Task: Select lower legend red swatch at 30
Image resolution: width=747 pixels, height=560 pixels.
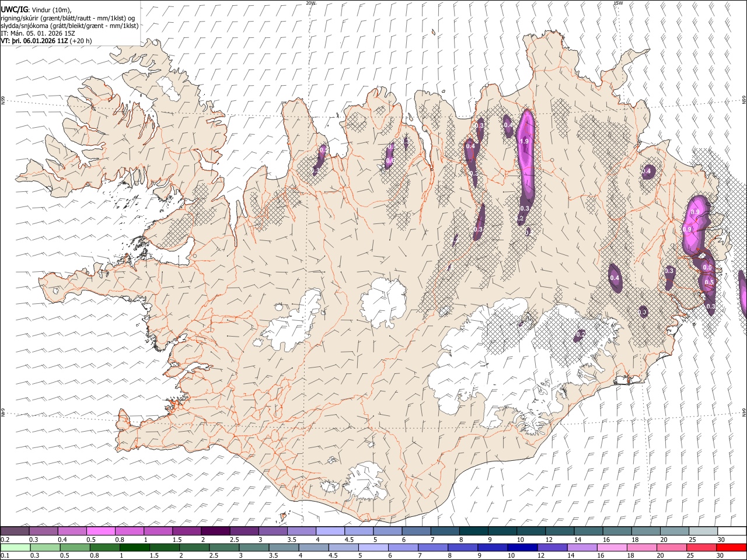Action: [x=731, y=548]
